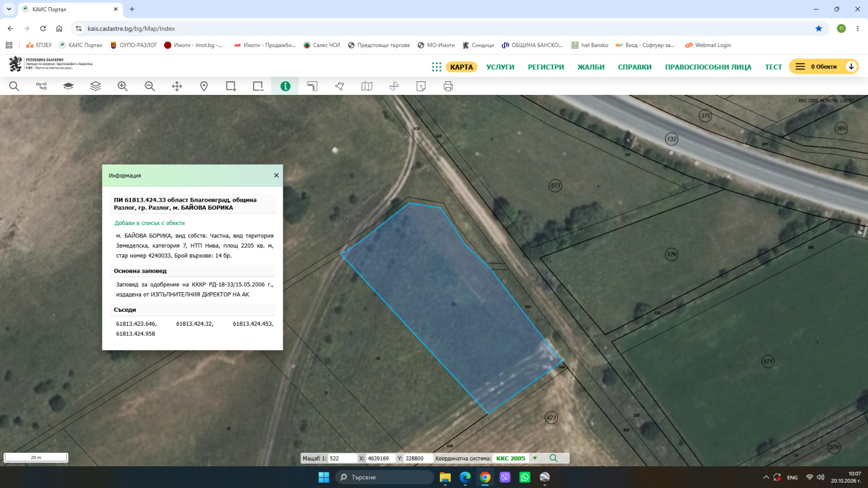This screenshot has height=488, width=868.
Task: Click neighbor parcel 61813.424.32
Action: [x=195, y=324]
